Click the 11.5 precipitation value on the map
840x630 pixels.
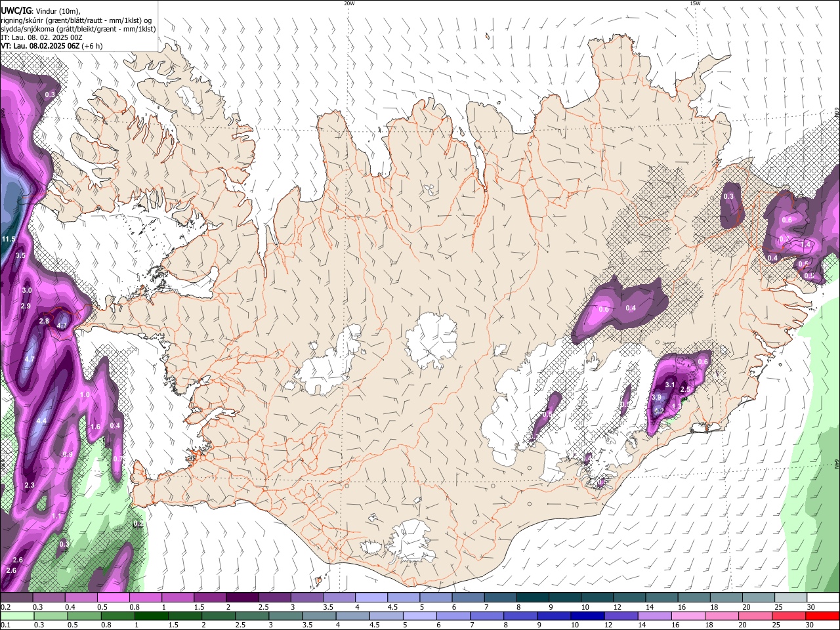click(x=9, y=239)
